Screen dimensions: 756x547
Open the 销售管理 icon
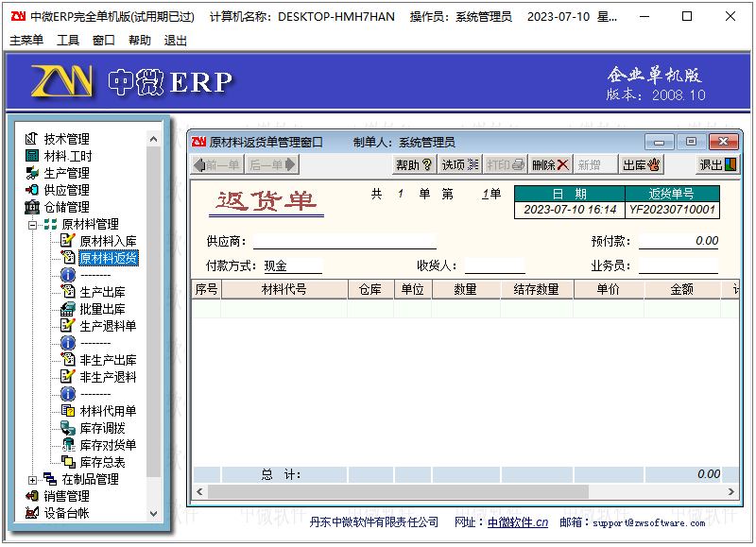coord(32,495)
